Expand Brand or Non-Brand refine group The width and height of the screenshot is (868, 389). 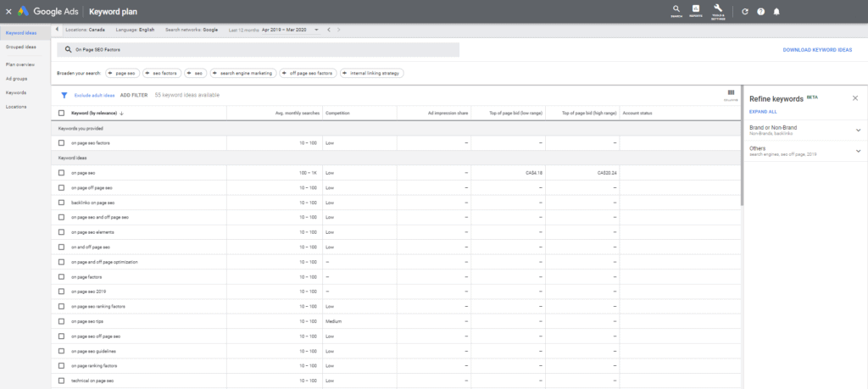[x=858, y=131]
